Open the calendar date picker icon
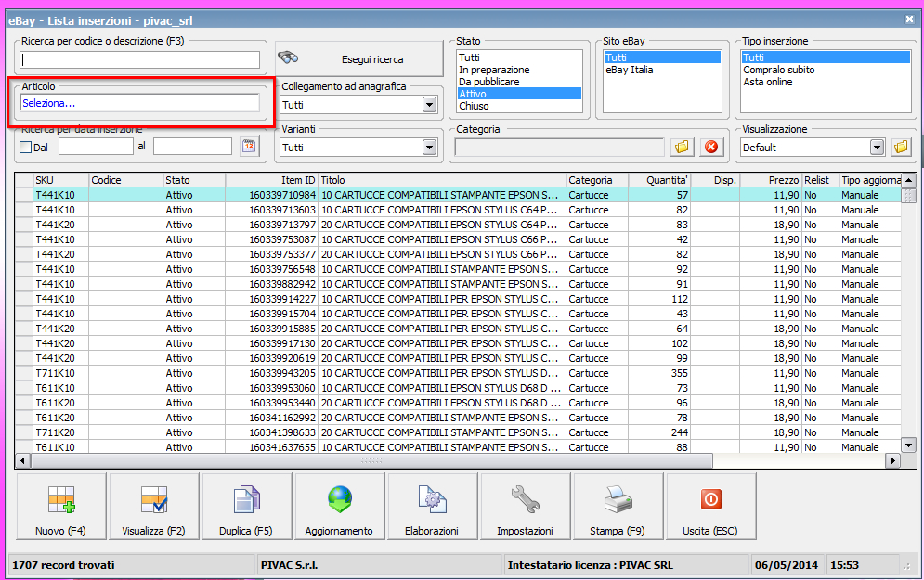Viewport: 924px width, 580px height. pos(249,147)
